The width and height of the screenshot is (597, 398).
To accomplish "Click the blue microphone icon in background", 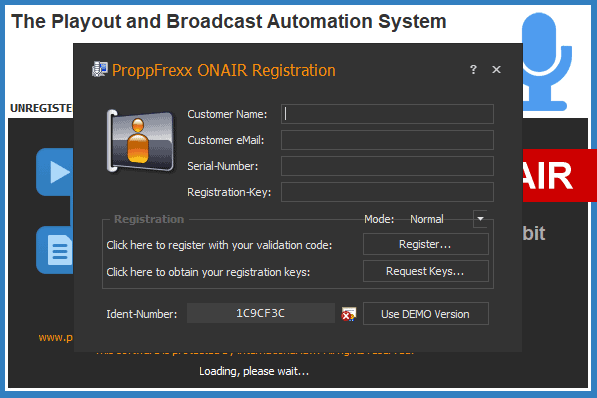I will pyautogui.click(x=547, y=61).
